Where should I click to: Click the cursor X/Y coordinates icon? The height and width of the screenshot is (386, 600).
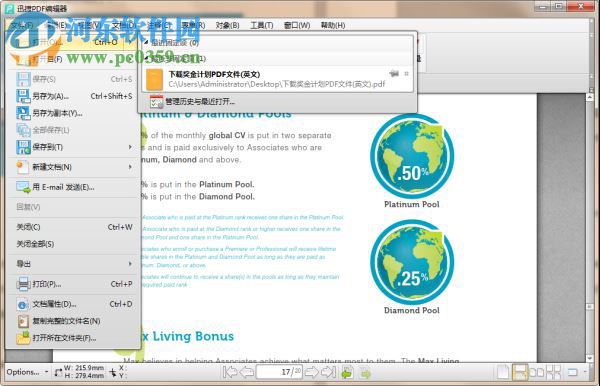pyautogui.click(x=113, y=372)
